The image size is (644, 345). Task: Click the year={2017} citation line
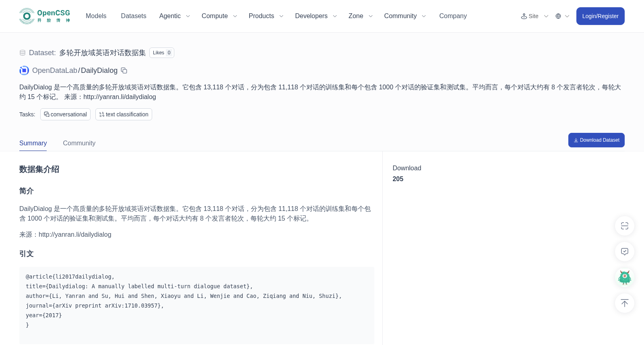tap(44, 315)
